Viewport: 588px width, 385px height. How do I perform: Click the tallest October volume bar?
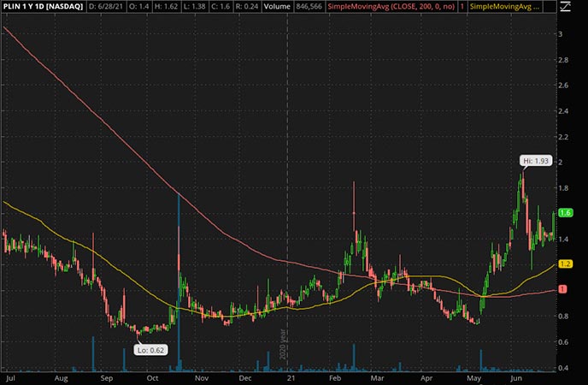[x=179, y=283]
